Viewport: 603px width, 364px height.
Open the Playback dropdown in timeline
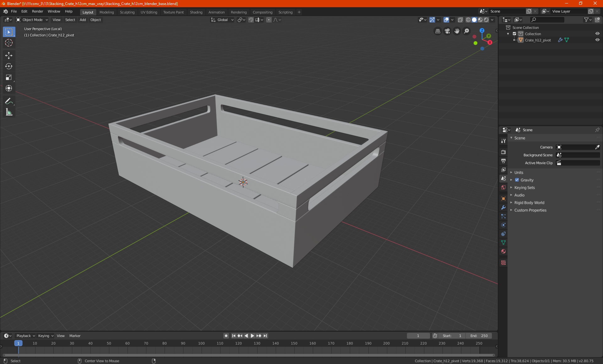pyautogui.click(x=25, y=336)
